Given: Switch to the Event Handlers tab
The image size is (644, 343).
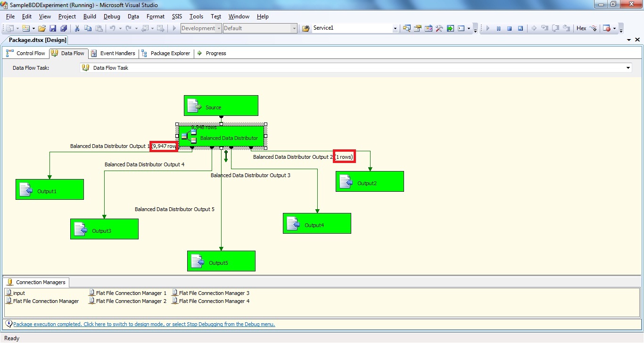Looking at the screenshot, I should [113, 53].
